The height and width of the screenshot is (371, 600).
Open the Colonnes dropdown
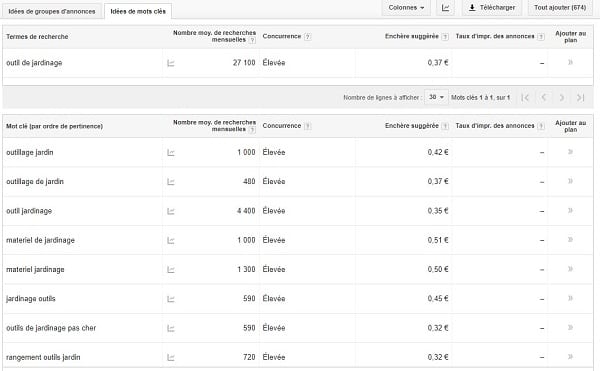(x=406, y=8)
